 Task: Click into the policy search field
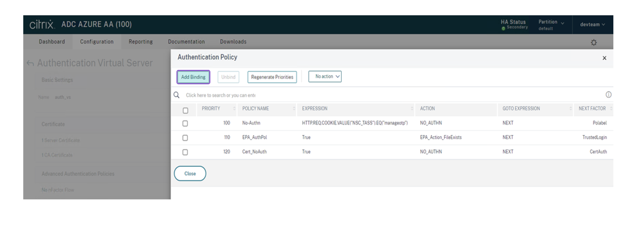(255, 95)
